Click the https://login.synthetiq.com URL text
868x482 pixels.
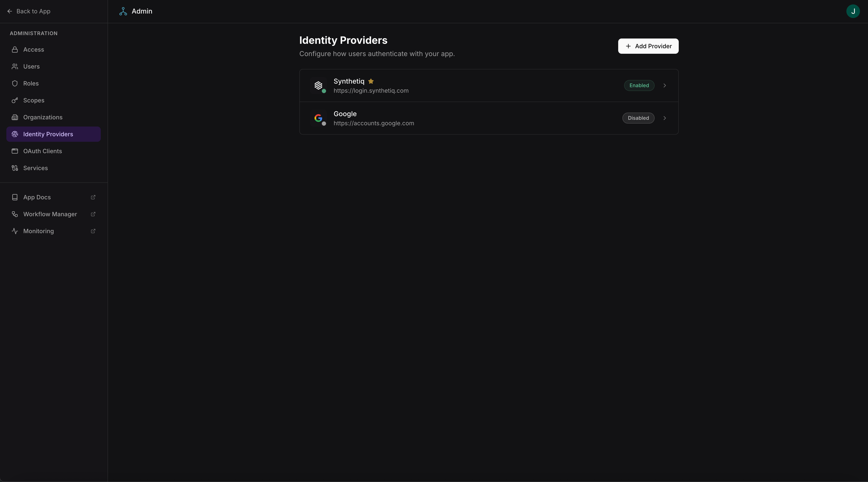coord(371,91)
